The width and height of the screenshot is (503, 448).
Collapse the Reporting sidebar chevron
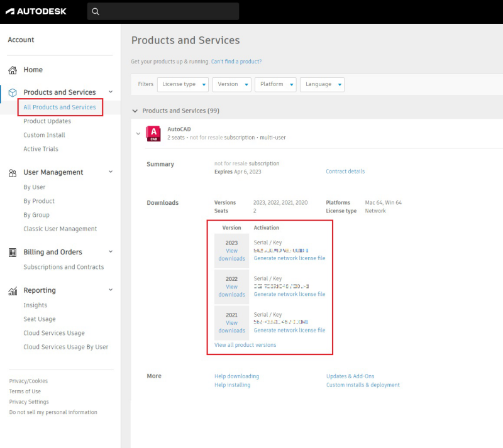[111, 290]
